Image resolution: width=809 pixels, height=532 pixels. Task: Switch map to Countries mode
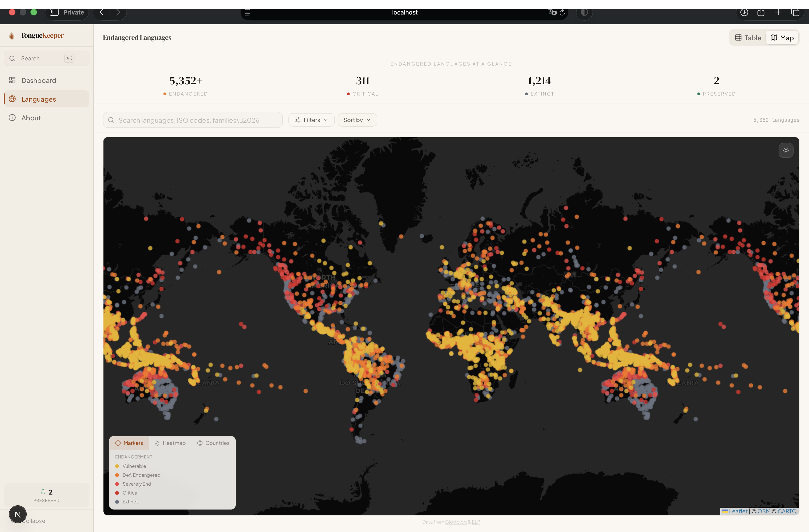(213, 443)
